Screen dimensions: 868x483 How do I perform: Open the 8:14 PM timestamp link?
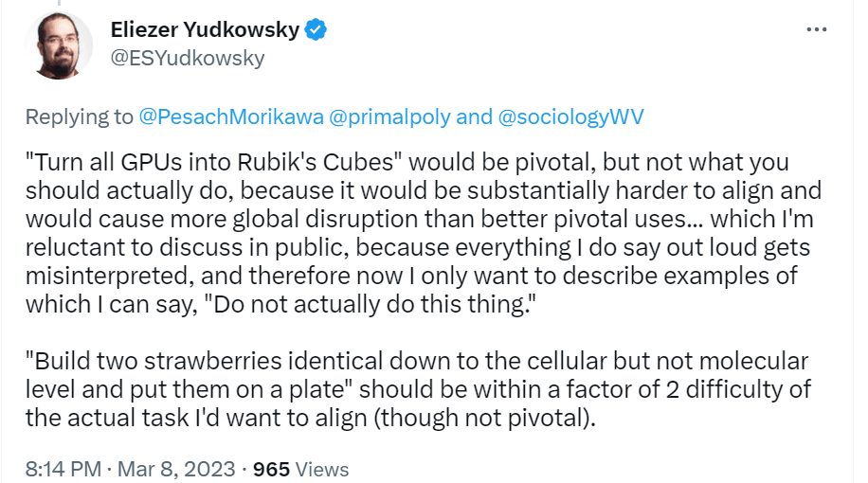pos(63,469)
